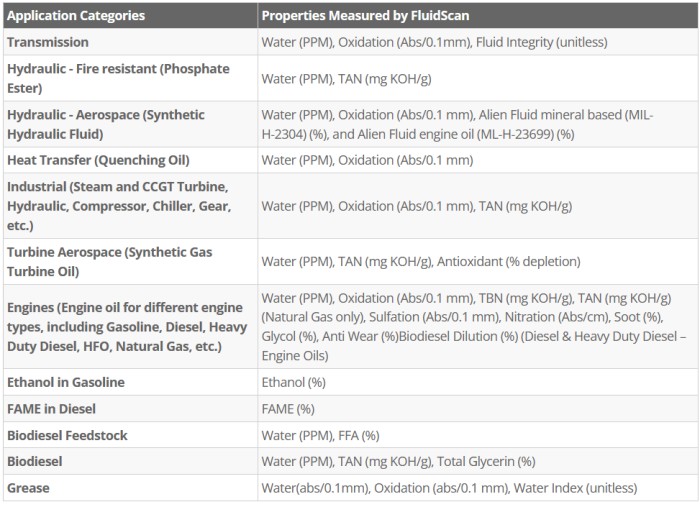Select the Hydraulic - Fire resistant category cell
Screen dimensions: 700x507
[x=118, y=78]
